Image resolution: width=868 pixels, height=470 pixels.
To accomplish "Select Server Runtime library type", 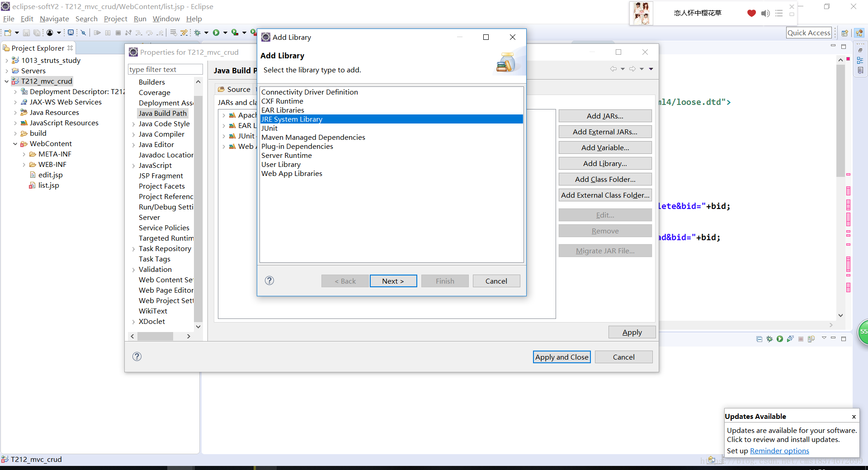I will pos(392,155).
